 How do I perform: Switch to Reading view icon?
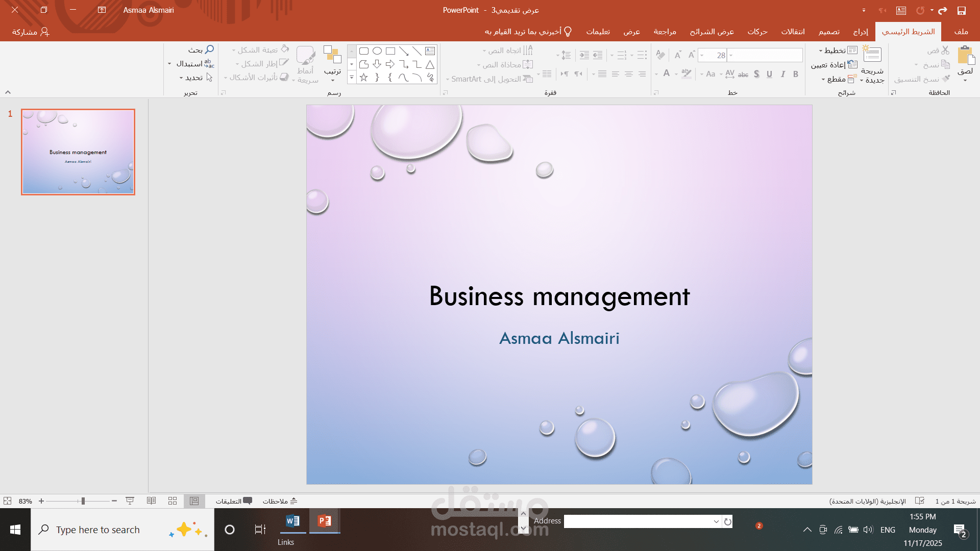(x=151, y=501)
